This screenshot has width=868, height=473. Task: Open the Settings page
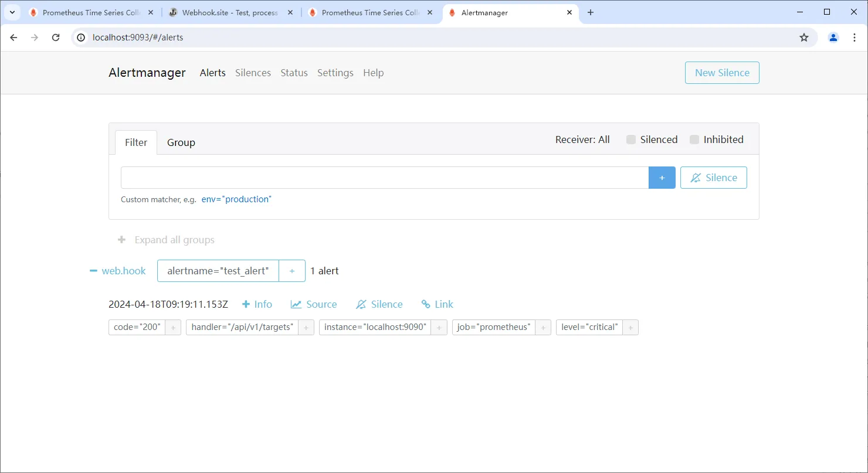335,73
